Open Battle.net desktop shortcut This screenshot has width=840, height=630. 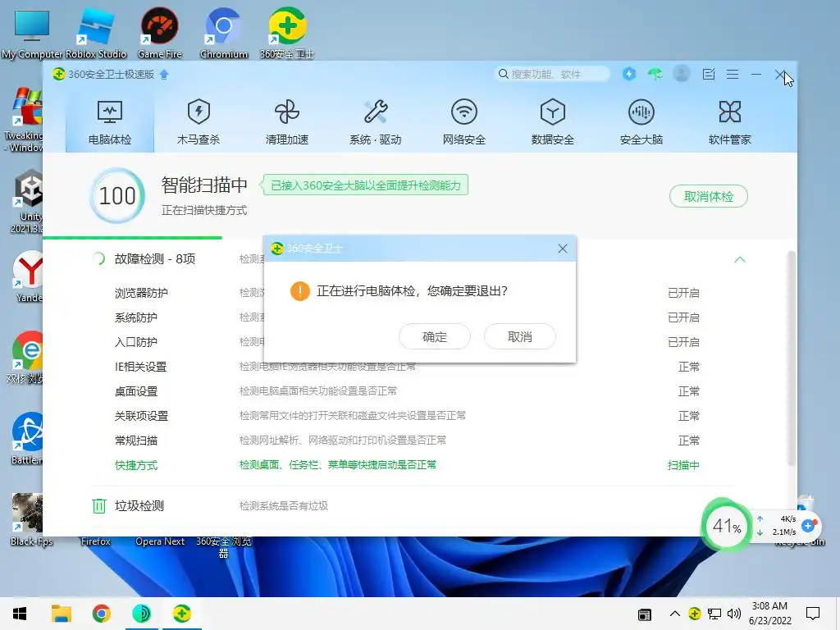pyautogui.click(x=28, y=438)
